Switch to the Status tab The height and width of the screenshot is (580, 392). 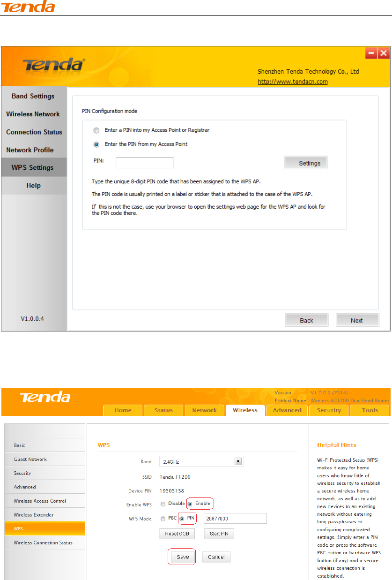click(163, 410)
